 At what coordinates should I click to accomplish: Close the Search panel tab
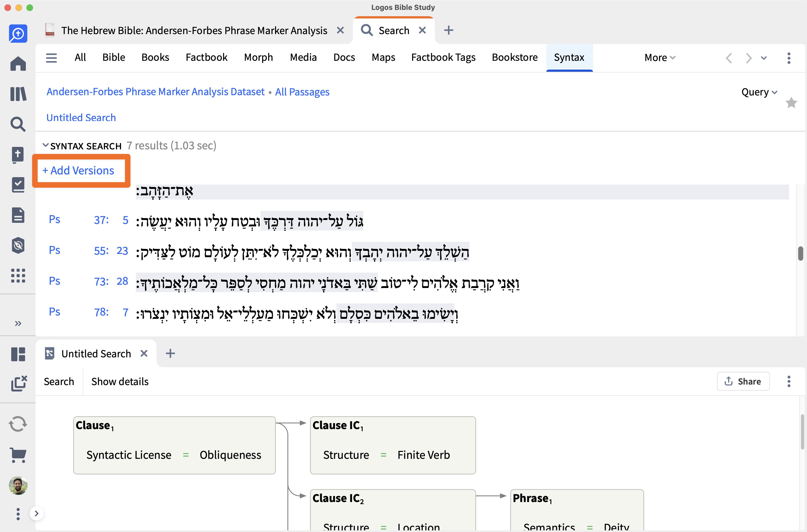[422, 31]
